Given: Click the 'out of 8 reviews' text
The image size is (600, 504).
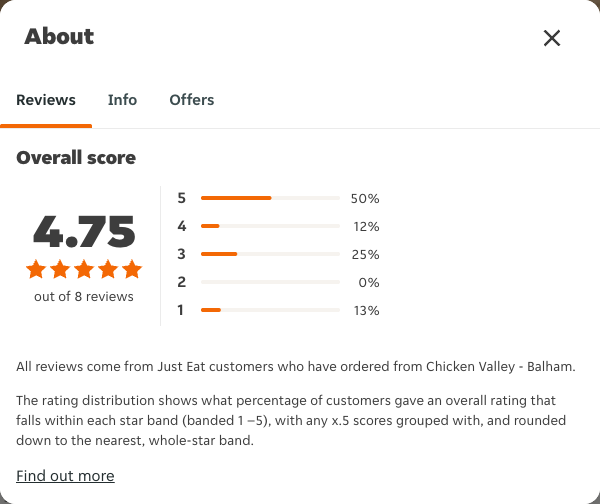Looking at the screenshot, I should pos(84,297).
